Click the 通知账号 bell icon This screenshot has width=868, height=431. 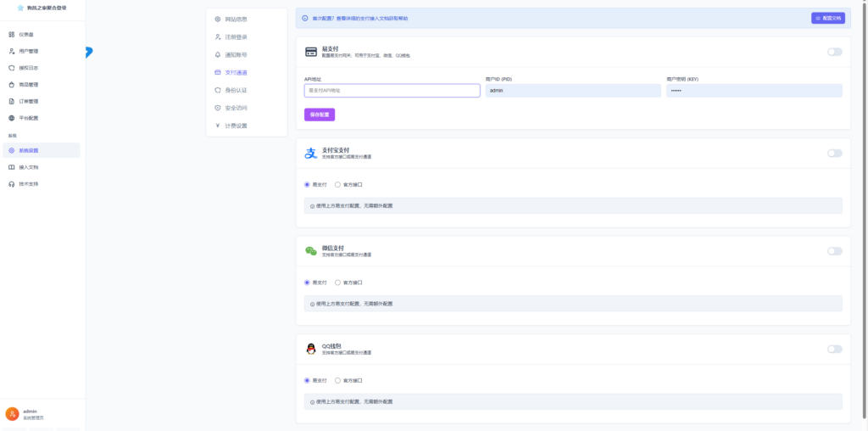coord(218,54)
